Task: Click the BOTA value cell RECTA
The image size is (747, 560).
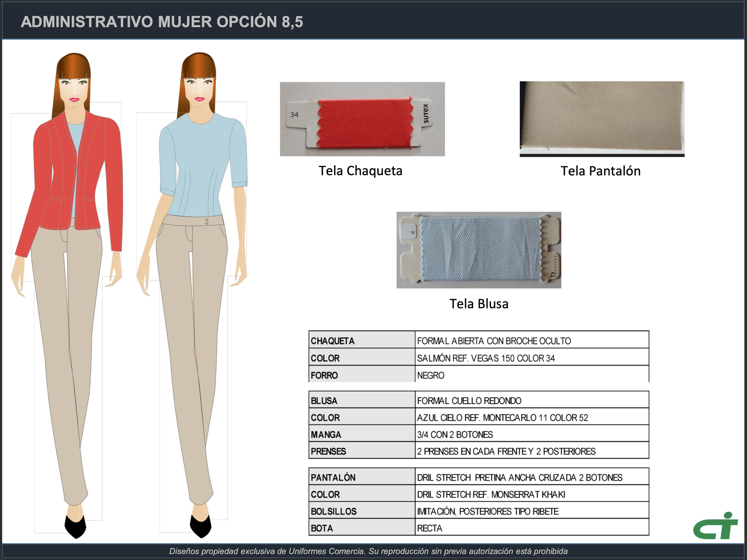Action: coord(532,528)
